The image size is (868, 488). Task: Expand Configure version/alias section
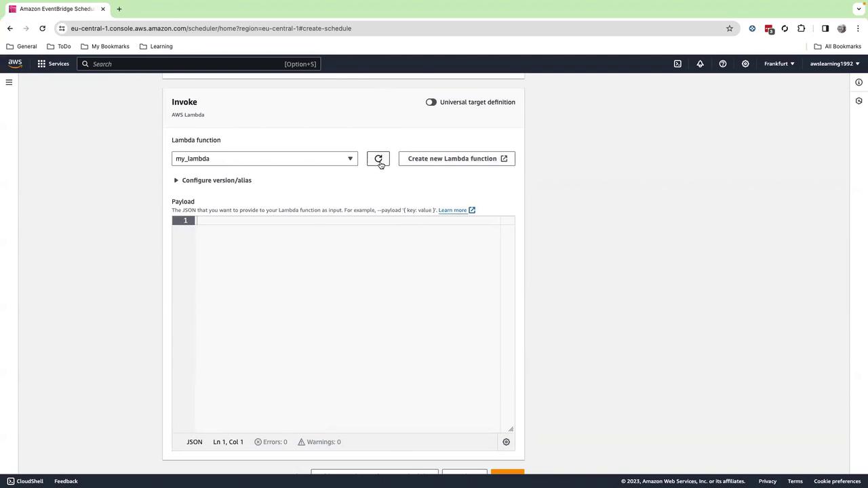pyautogui.click(x=212, y=180)
